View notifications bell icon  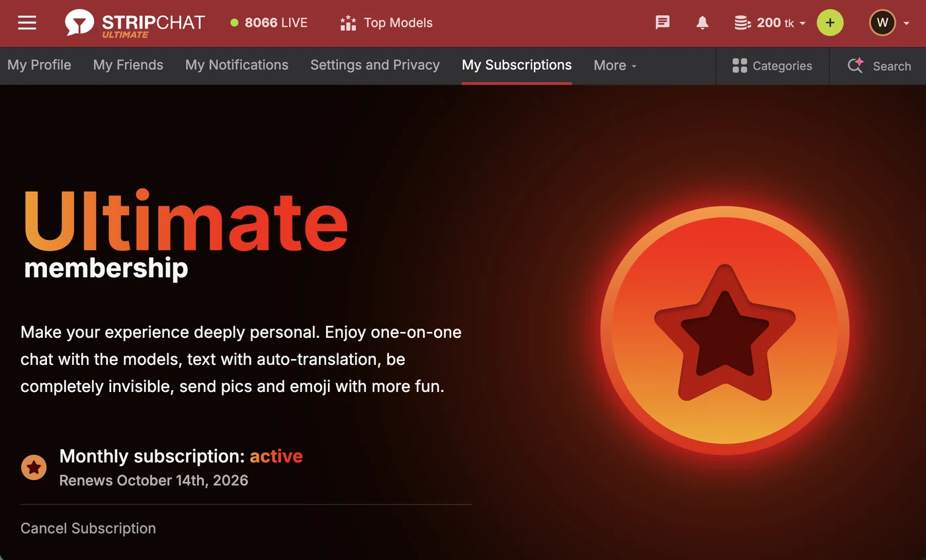click(x=702, y=22)
